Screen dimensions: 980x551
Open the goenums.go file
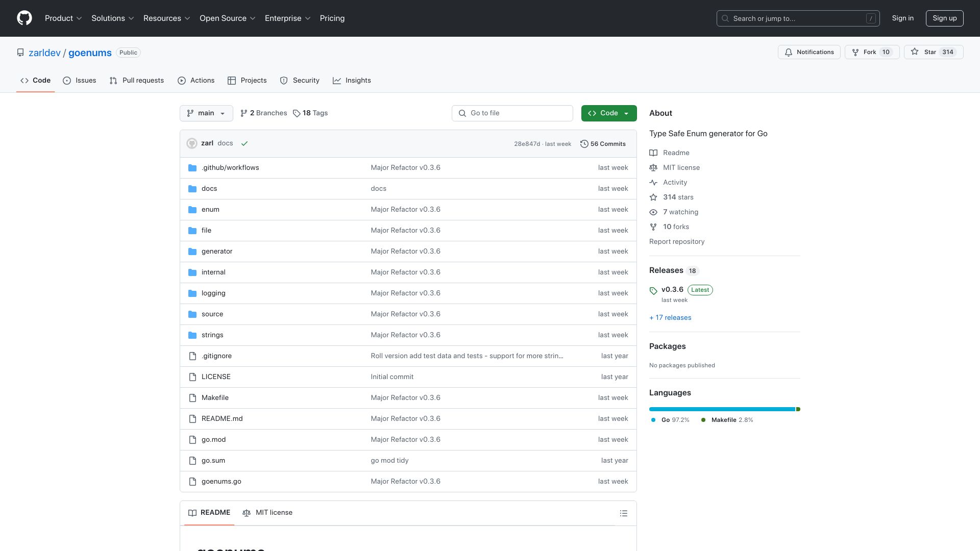[221, 482]
